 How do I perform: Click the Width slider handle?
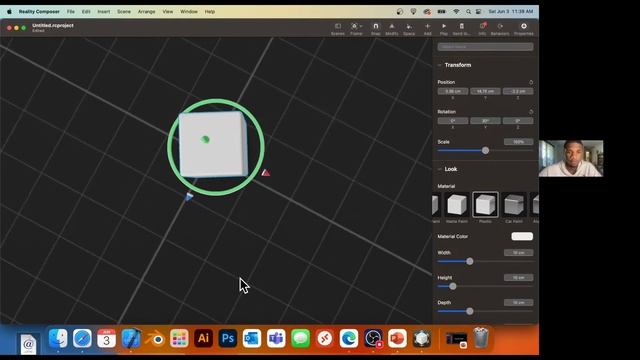coord(470,261)
